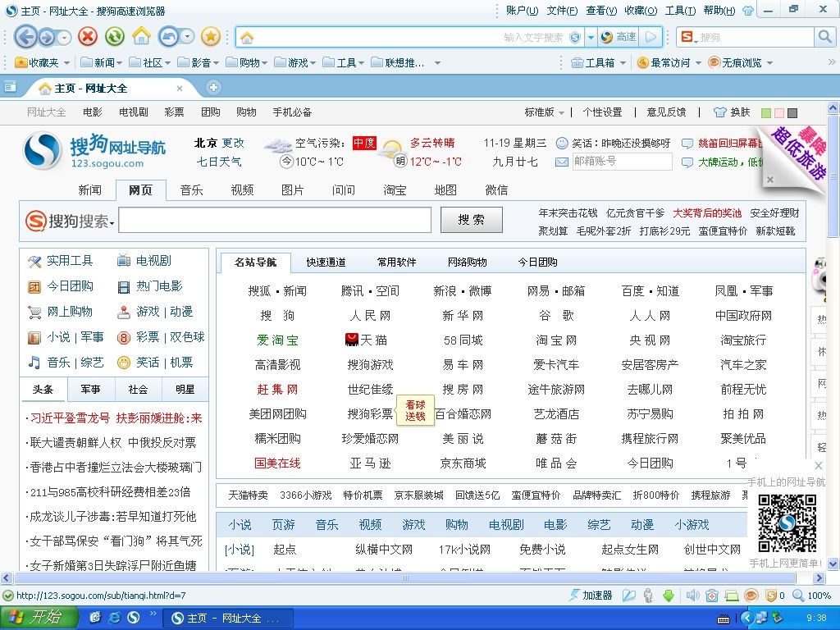This screenshot has height=630, width=840.
Task: Click the address bar go arrow
Action: pyautogui.click(x=651, y=37)
